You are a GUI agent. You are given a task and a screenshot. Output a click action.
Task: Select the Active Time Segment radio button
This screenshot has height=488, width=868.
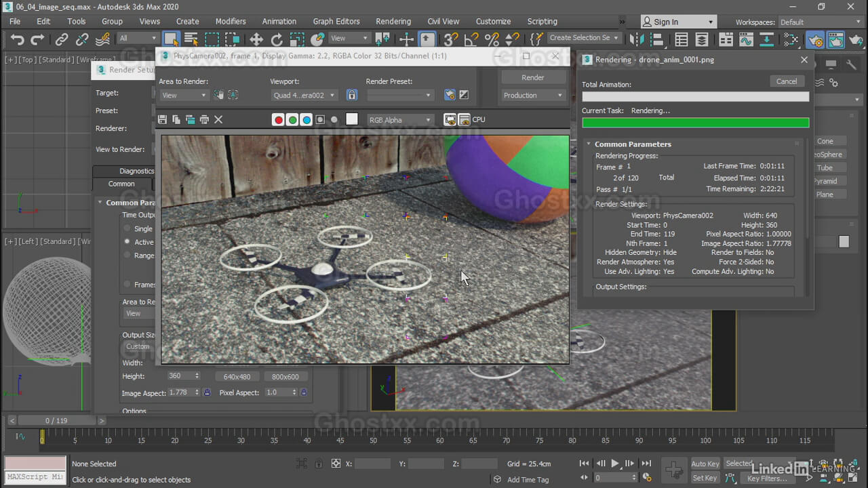click(127, 241)
